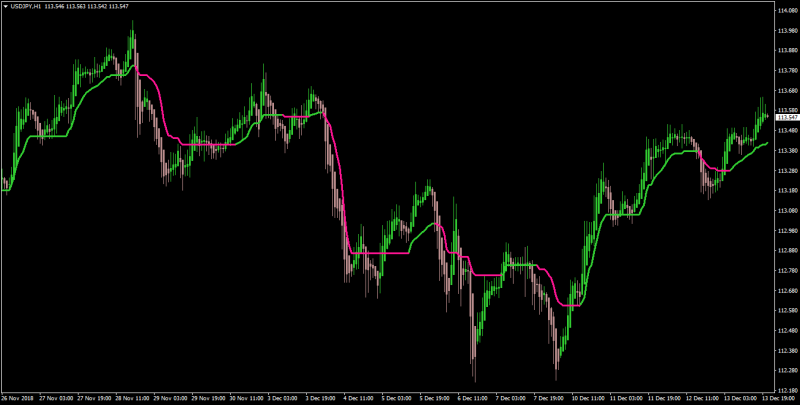Click the 112.280 price scale label

(x=788, y=371)
